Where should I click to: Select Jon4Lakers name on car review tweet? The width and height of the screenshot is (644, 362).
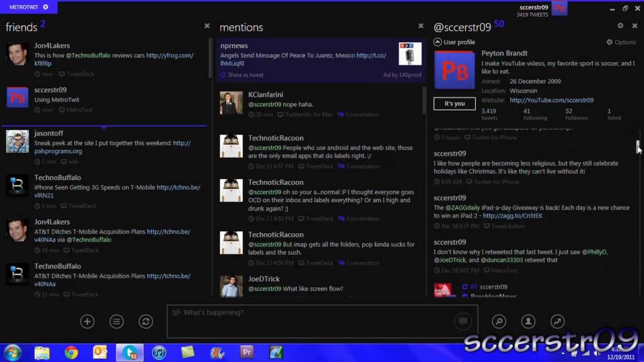pyautogui.click(x=52, y=46)
